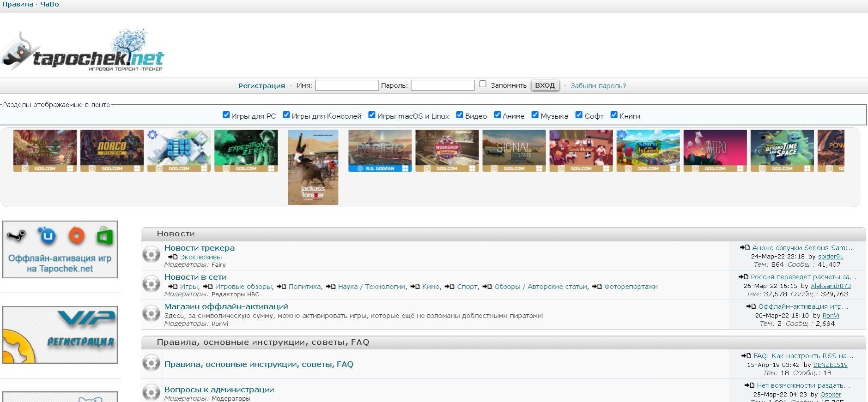Open the Signal State cover thumbnail
Viewport: 868px width, 402px height.
click(x=514, y=150)
